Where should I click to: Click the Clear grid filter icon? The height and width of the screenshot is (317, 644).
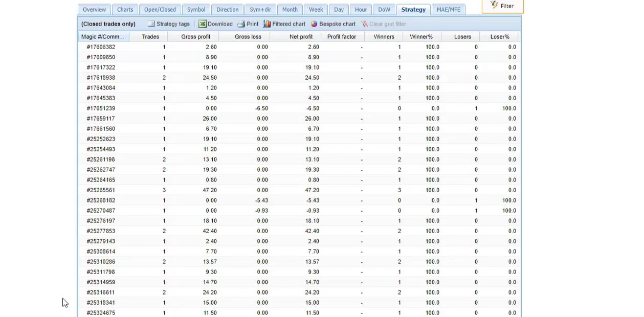click(364, 24)
